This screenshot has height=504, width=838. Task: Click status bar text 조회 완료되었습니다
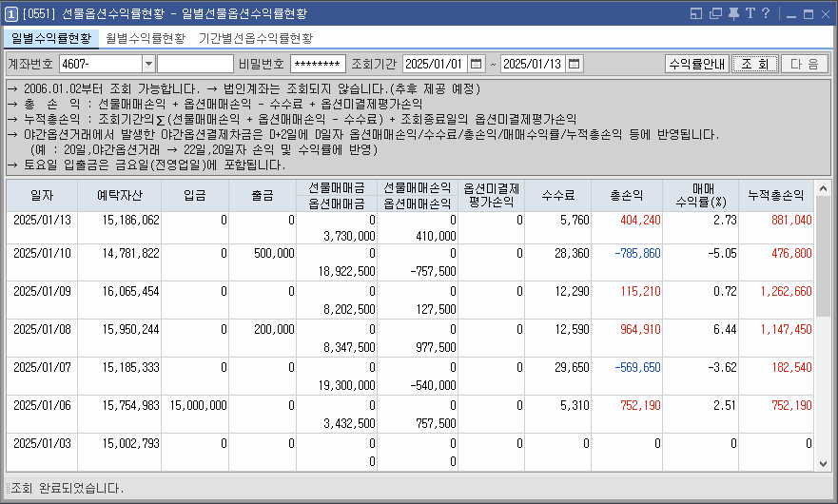(x=68, y=488)
